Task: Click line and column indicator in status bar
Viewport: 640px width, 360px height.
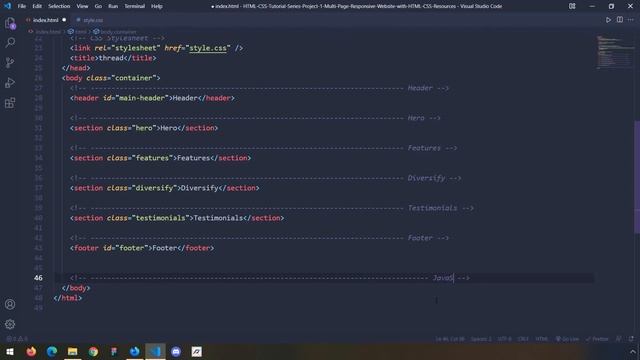Action: tap(450, 339)
